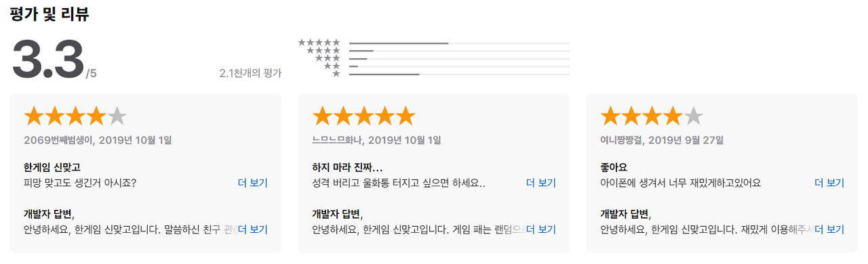
Task: Click the three-star row icon in the rating histogram
Action: point(328,58)
